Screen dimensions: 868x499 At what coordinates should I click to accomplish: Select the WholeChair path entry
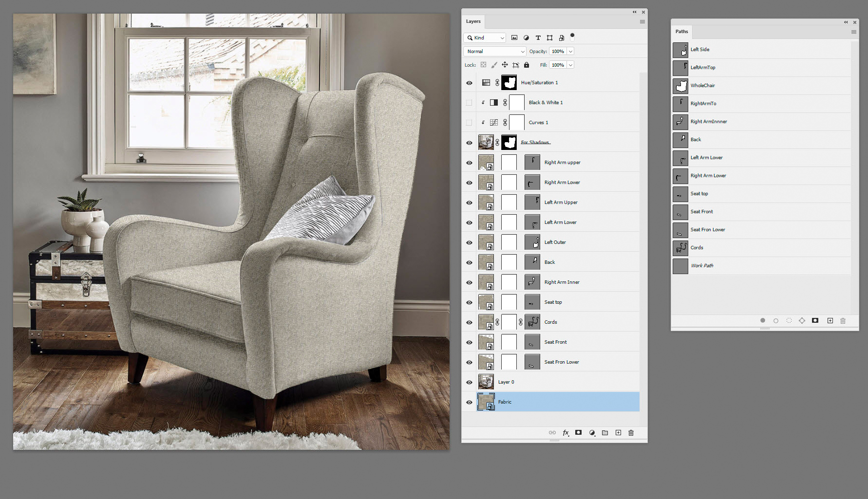pos(703,85)
